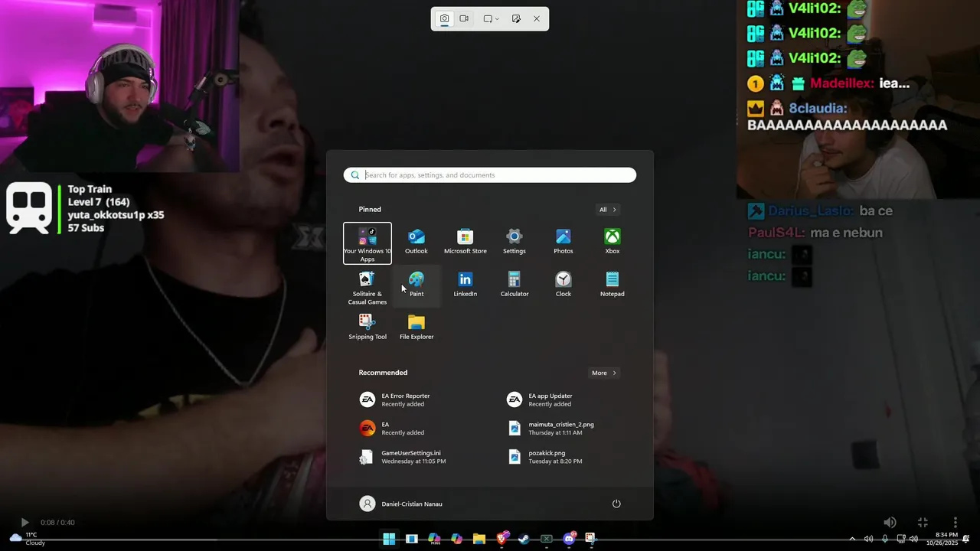Play the video
This screenshot has height=551, width=980.
pyautogui.click(x=24, y=523)
